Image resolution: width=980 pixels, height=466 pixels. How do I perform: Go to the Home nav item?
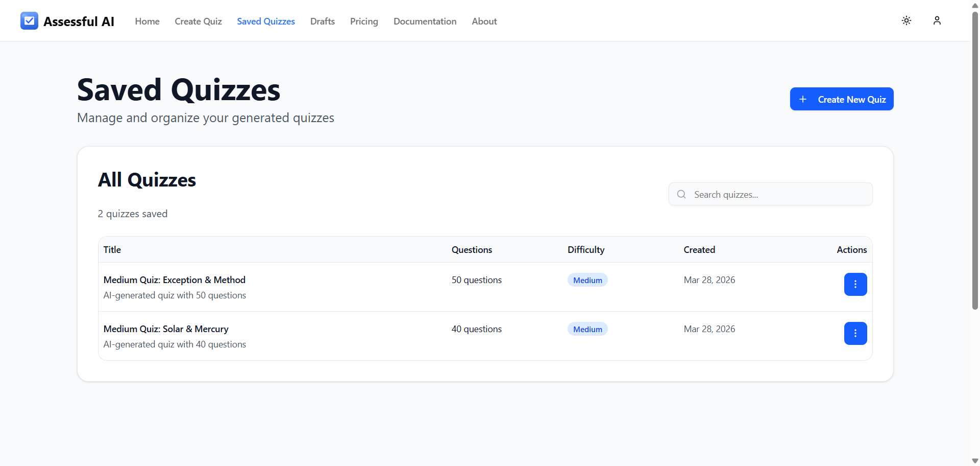[x=147, y=21]
